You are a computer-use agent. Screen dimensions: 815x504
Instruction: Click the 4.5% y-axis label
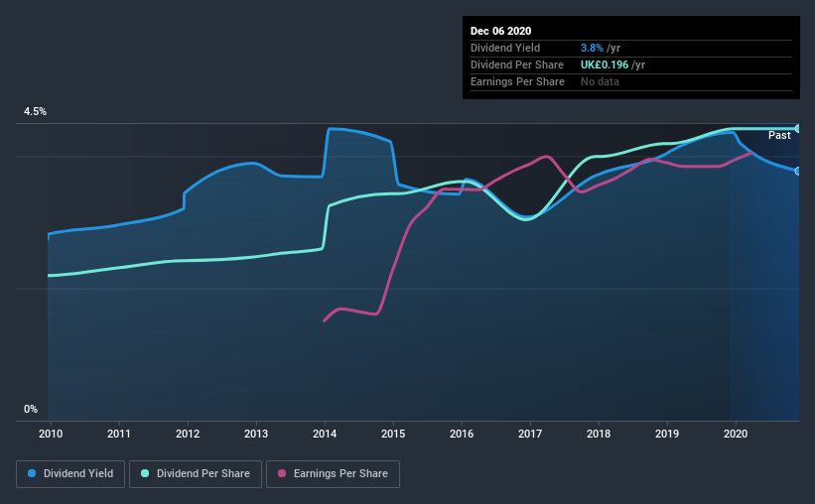coord(35,112)
